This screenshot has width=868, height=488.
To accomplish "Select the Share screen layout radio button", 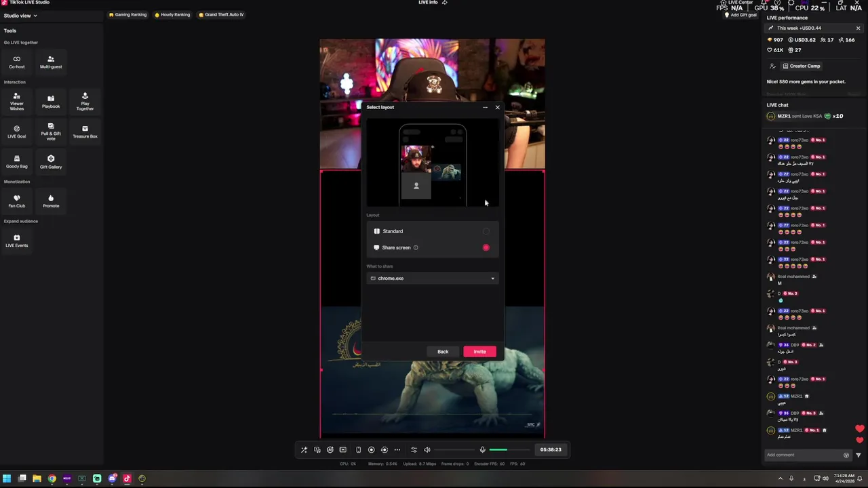I will click(486, 247).
